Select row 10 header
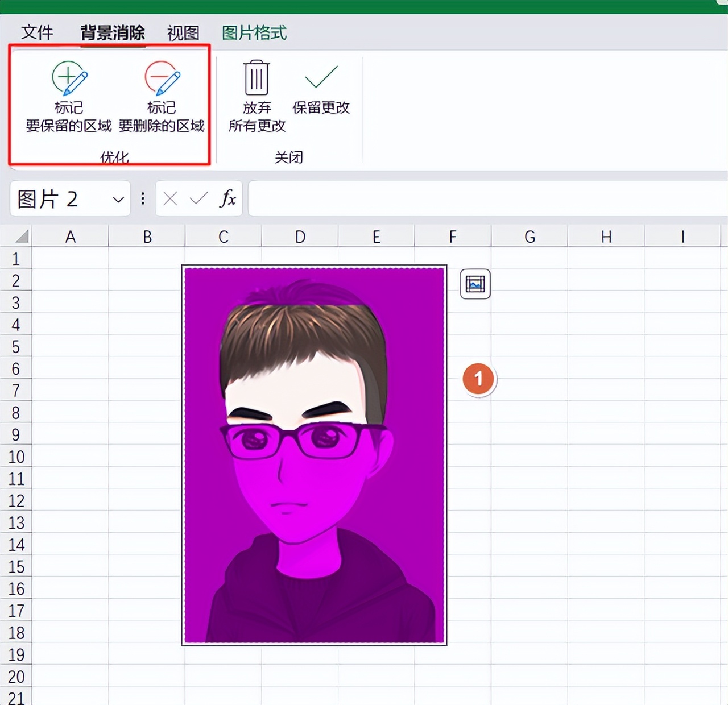 pos(16,457)
